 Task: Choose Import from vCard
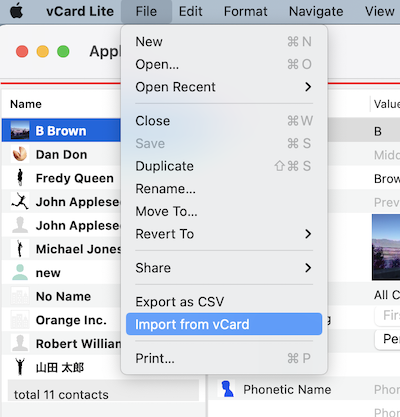tap(224, 324)
